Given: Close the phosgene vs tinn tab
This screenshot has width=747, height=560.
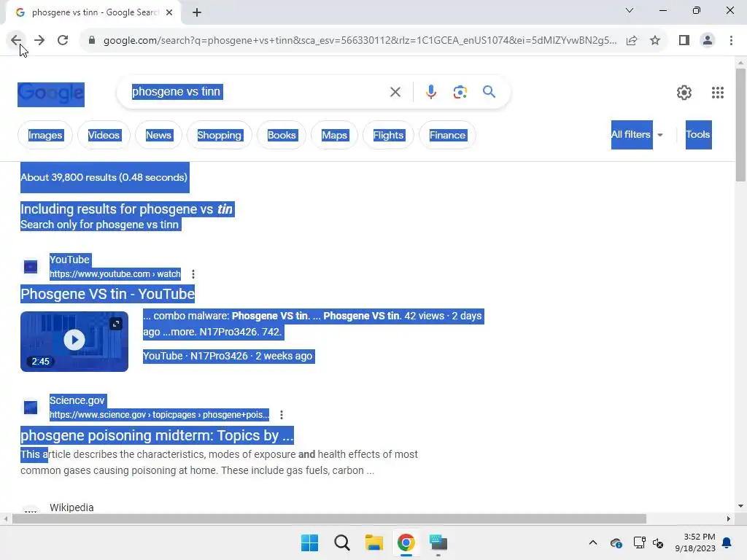Looking at the screenshot, I should (x=169, y=13).
